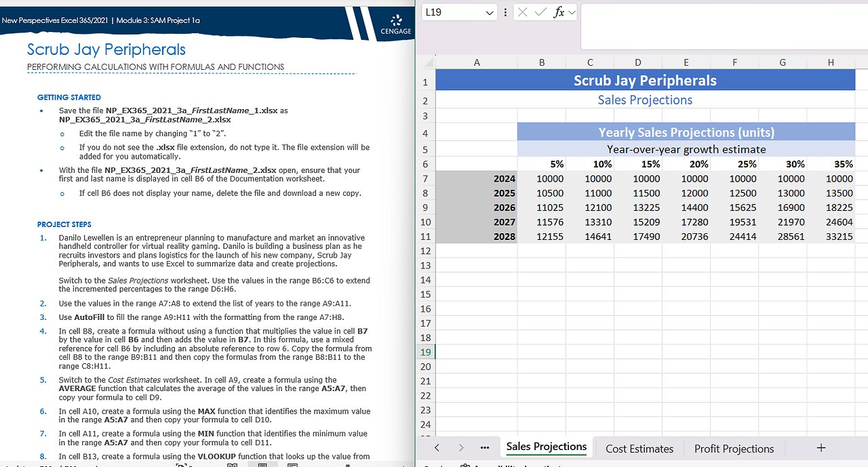868x467 pixels.
Task: Select row 7 header
Action: click(x=425, y=178)
